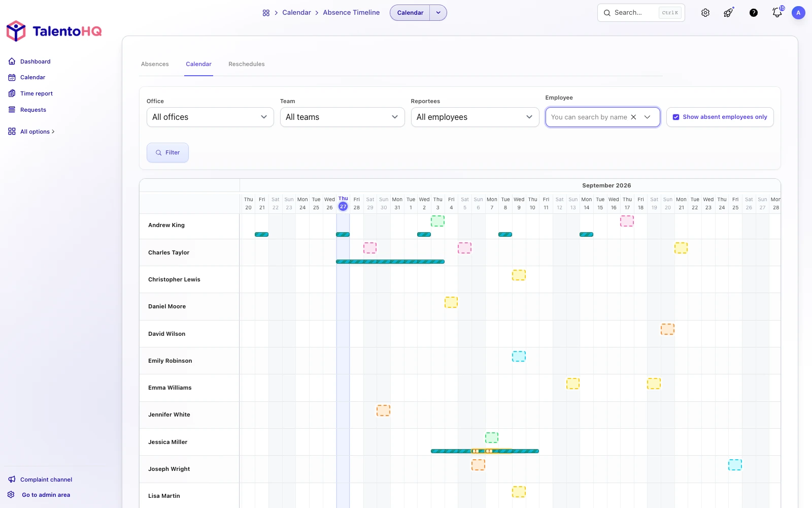Click Andrew King's green marker on Thu 3
The width and height of the screenshot is (812, 508).
coord(437,221)
